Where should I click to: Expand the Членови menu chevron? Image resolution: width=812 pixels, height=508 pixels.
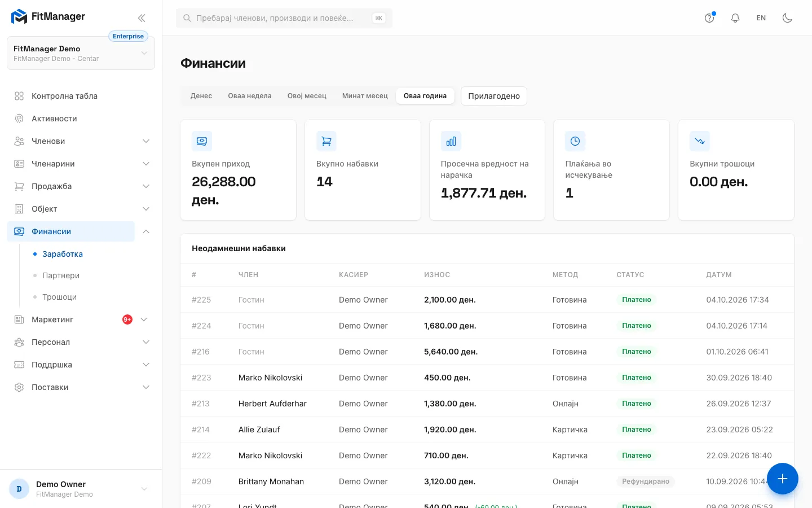coord(146,141)
